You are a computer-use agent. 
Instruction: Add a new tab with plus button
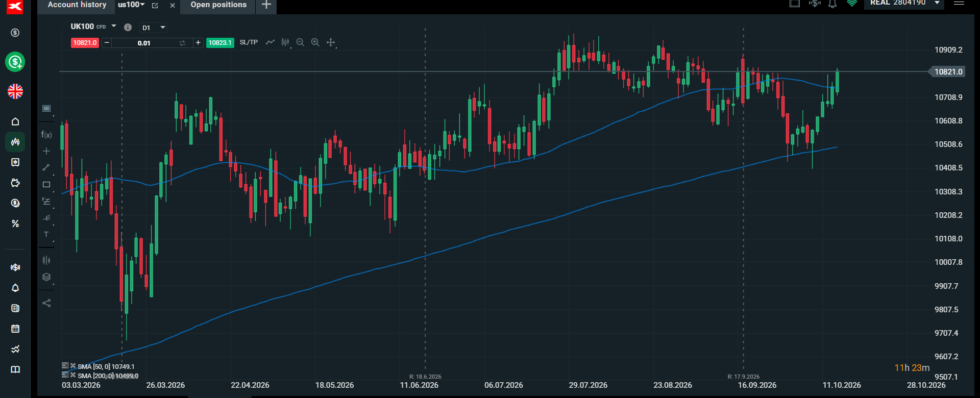[266, 5]
